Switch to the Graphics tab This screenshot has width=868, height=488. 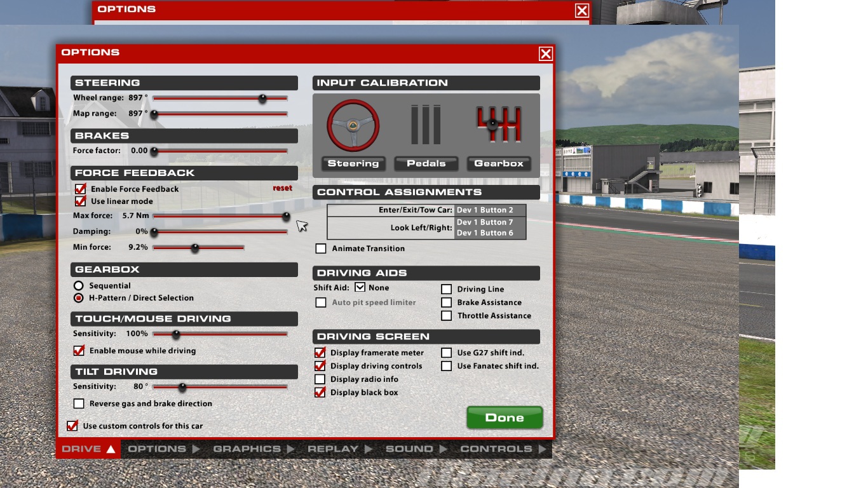247,449
